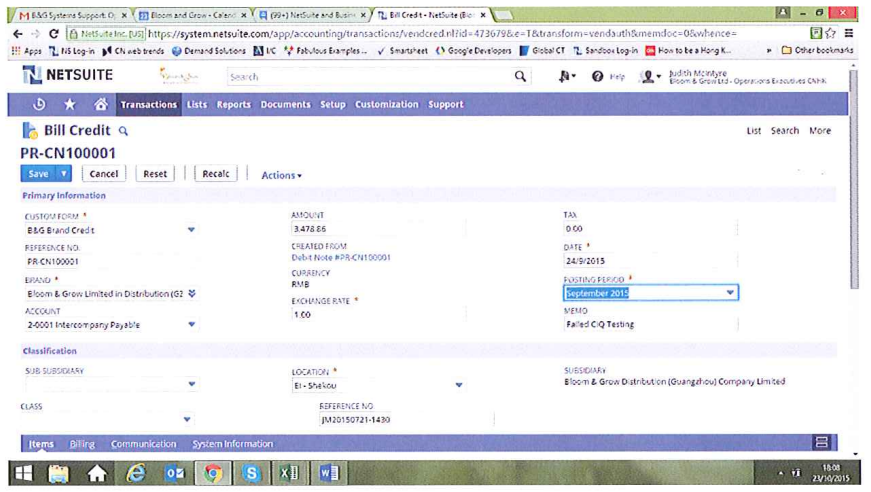Open the Other bookmarks folder

click(817, 50)
